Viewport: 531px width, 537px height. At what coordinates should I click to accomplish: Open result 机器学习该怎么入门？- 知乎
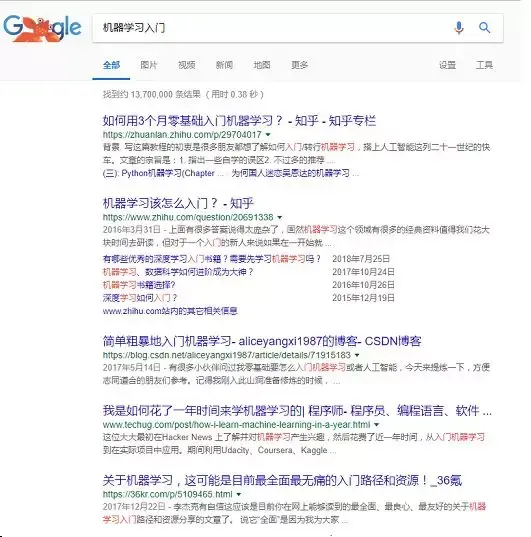[178, 203]
